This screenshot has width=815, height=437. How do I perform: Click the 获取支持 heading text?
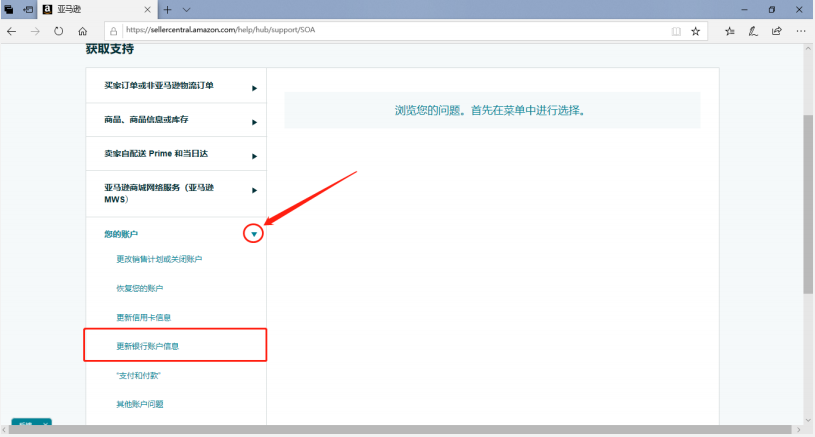(110, 49)
